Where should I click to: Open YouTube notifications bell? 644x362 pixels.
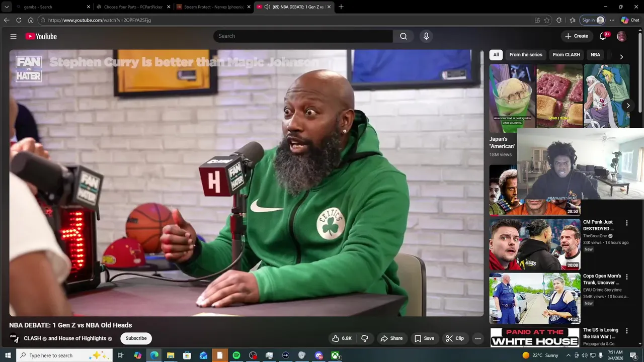(603, 36)
